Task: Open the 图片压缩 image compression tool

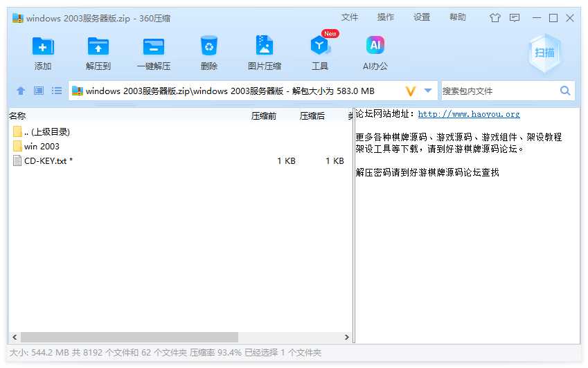Action: pos(265,46)
